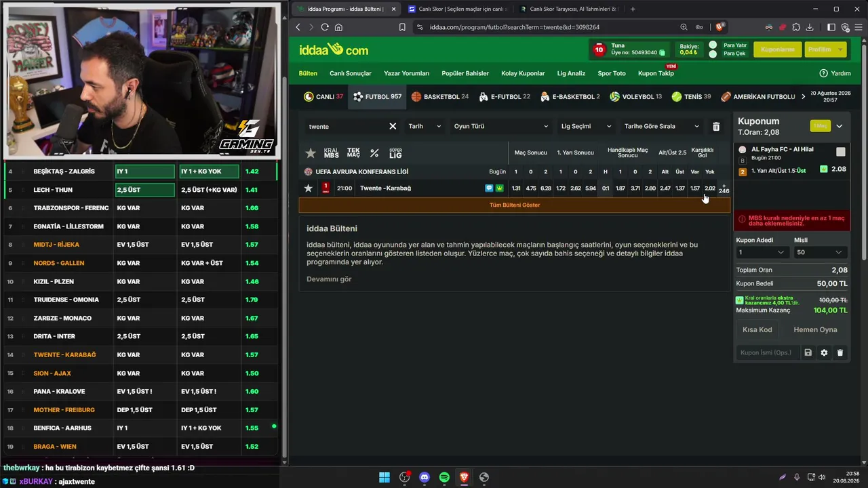
Task: Toggle the Tek Maç filter
Action: coord(353,153)
